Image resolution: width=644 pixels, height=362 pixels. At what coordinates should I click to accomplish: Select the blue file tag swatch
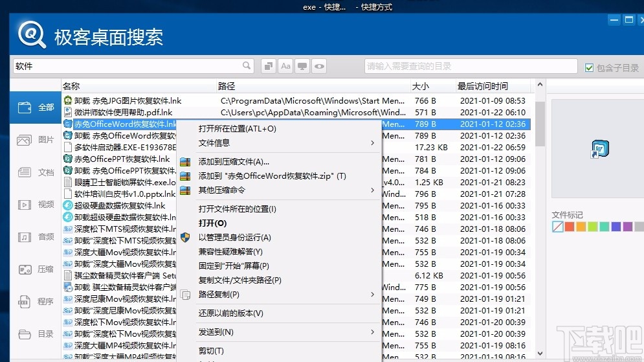[616, 227]
